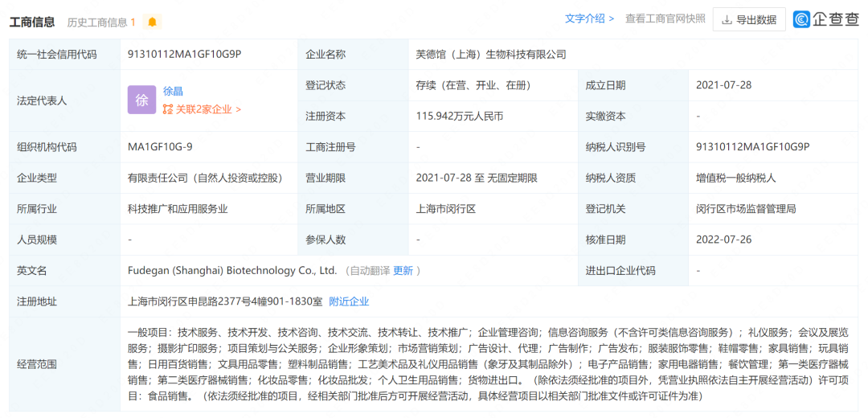868x418 pixels.
Task: Click the 导出数据 export button
Action: pyautogui.click(x=749, y=20)
